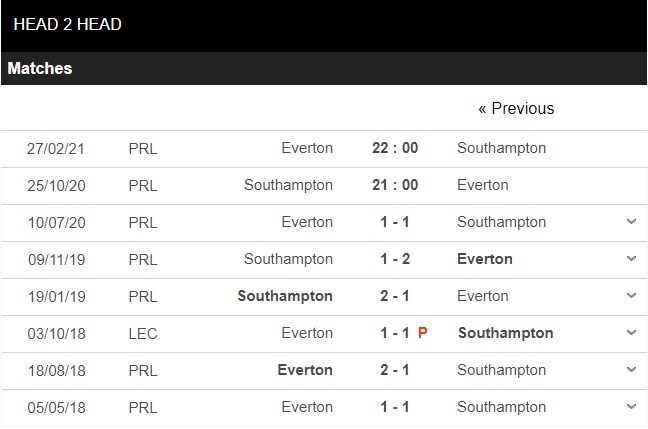Click the 27/02/21 match date
Viewport: 648px width, 429px height.
pos(55,148)
